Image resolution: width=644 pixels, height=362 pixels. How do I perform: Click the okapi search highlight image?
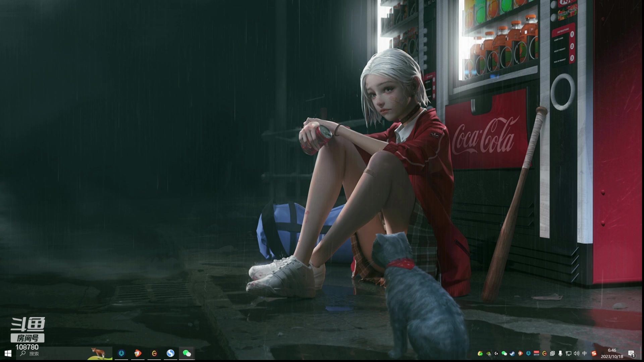click(x=99, y=353)
